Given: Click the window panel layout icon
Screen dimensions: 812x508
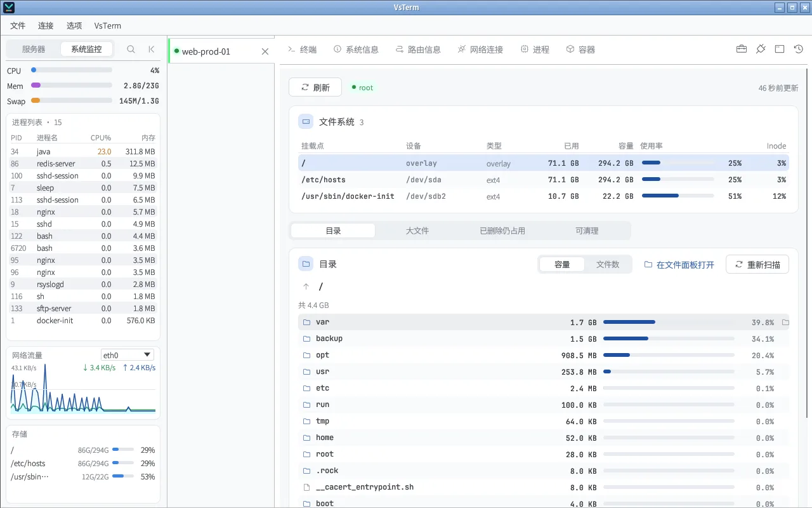Looking at the screenshot, I should (x=780, y=49).
